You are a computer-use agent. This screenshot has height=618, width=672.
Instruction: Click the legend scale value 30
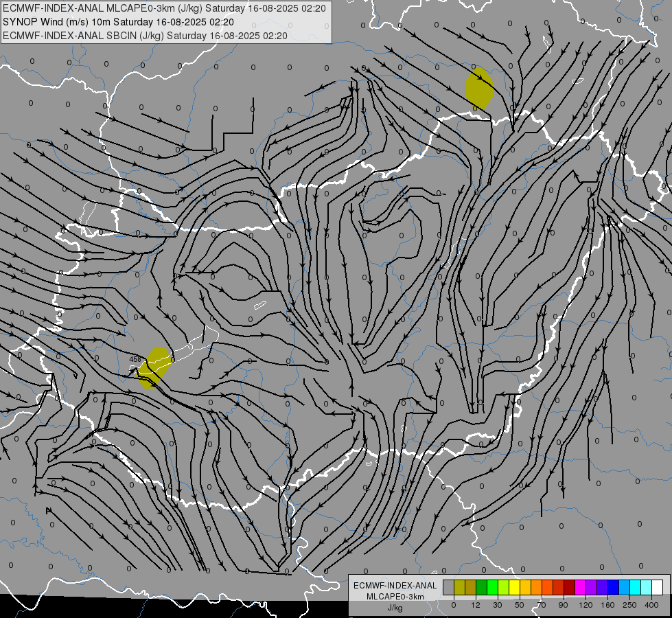click(x=498, y=605)
